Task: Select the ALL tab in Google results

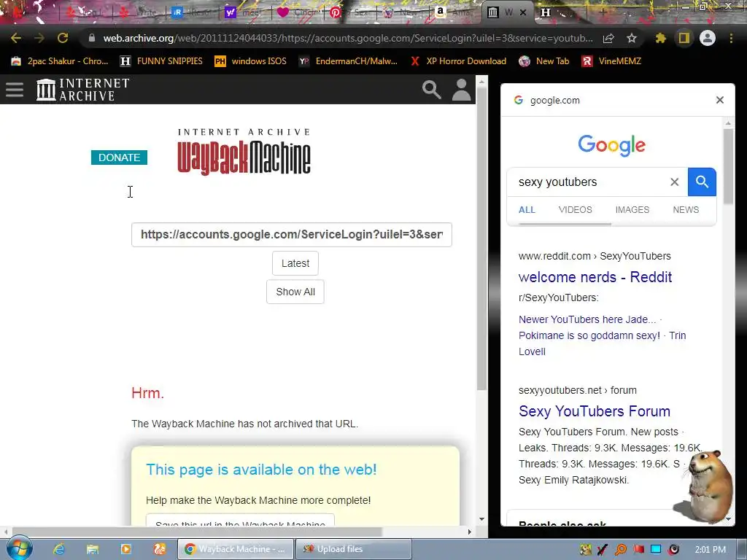Action: pos(527,209)
